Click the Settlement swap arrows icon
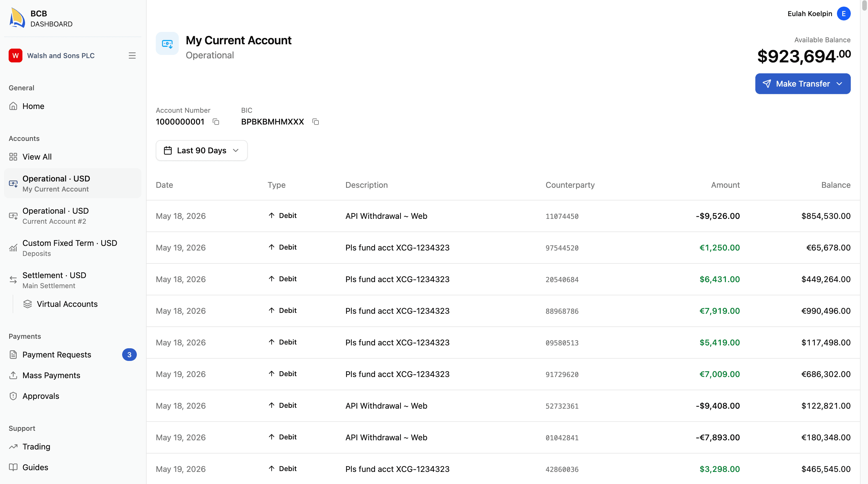Image resolution: width=868 pixels, height=484 pixels. 13,280
